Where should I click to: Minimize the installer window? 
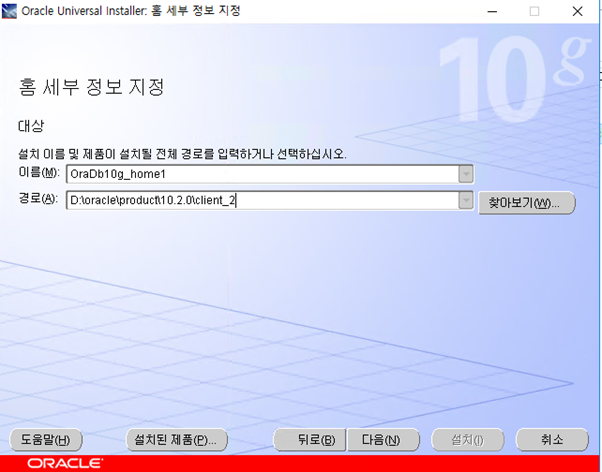tap(492, 12)
